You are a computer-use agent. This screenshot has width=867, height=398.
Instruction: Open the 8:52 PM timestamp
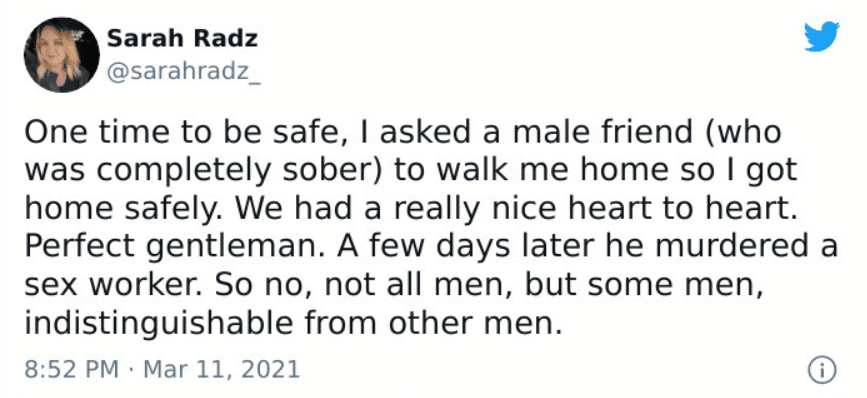[71, 369]
